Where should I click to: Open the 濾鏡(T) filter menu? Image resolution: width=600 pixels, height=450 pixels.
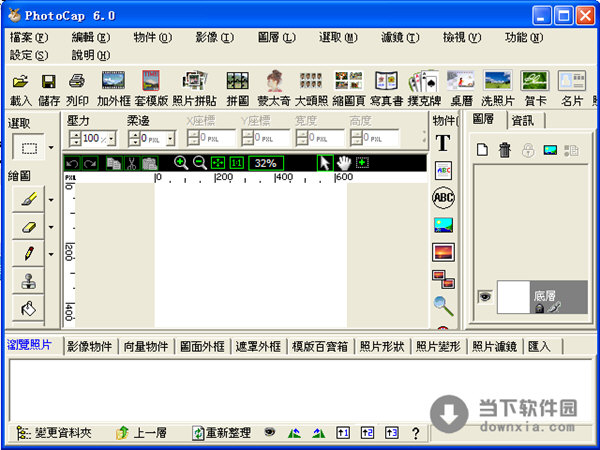tap(400, 38)
